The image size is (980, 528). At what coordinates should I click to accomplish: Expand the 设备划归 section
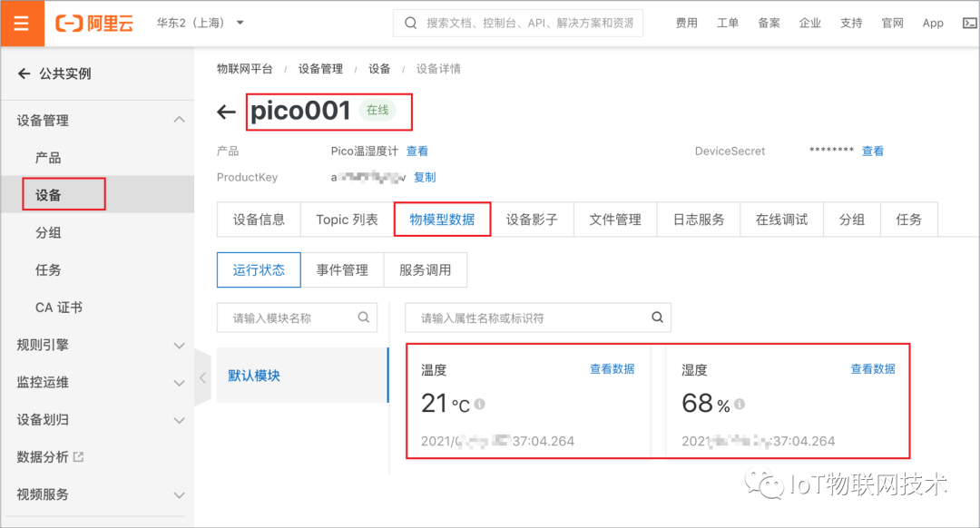point(179,421)
